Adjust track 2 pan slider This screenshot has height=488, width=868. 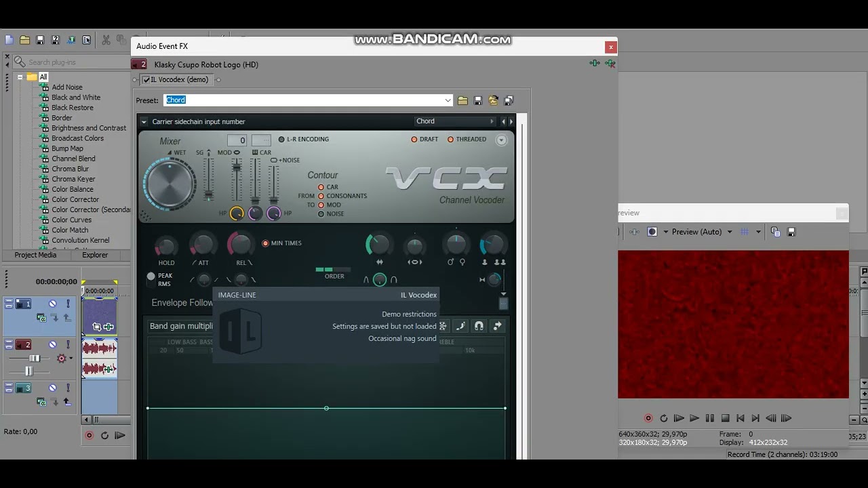(28, 371)
